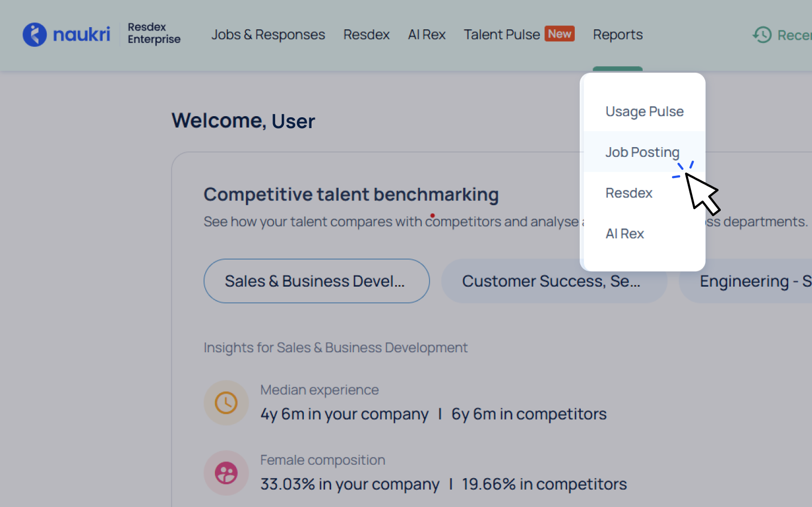Click the Competitive talent benchmarking heading

pyautogui.click(x=351, y=194)
